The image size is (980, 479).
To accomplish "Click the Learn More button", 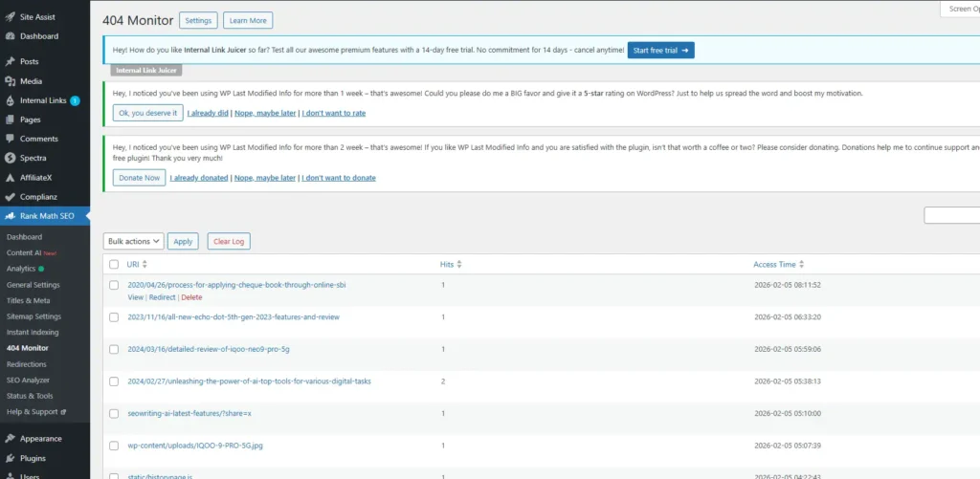I will pyautogui.click(x=248, y=21).
